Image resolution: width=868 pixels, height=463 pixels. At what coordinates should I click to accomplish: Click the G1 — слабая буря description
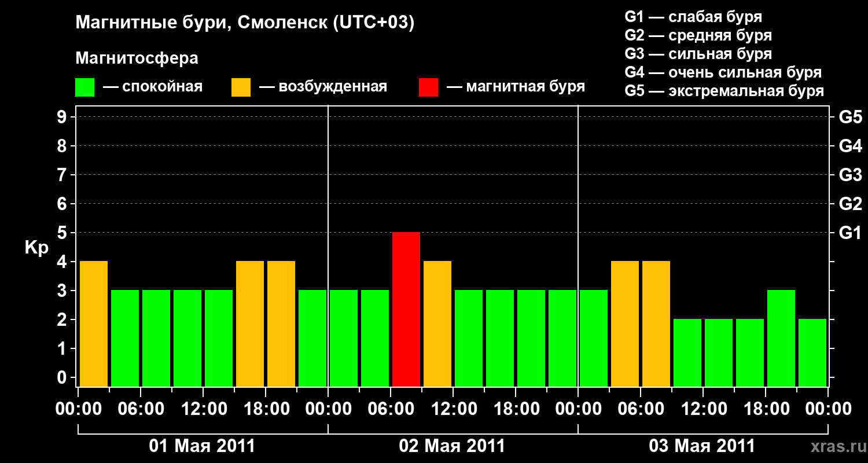click(x=693, y=17)
